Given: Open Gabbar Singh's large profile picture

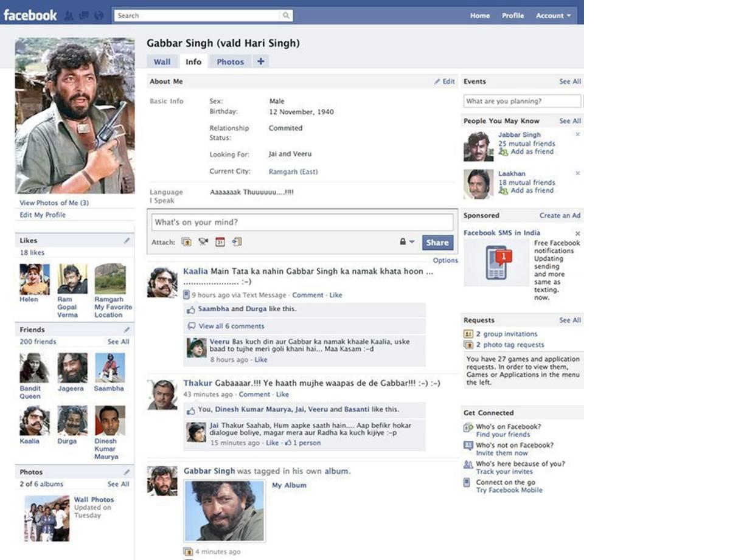Looking at the screenshot, I should [x=75, y=116].
